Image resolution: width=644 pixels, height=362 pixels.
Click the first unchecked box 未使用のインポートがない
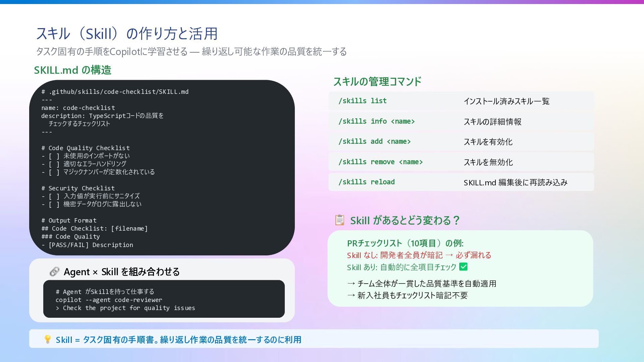coord(54,156)
